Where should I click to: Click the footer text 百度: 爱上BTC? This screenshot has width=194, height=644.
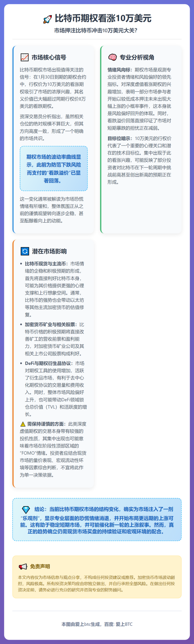[x=118, y=624]
